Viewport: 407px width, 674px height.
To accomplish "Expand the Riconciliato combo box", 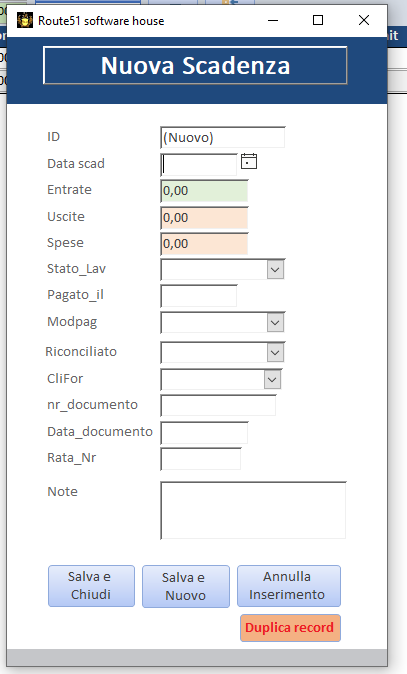I will click(275, 352).
